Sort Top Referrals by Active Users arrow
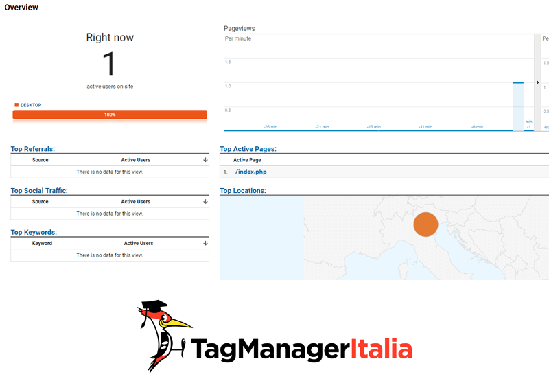The height and width of the screenshot is (392, 549). pyautogui.click(x=205, y=160)
